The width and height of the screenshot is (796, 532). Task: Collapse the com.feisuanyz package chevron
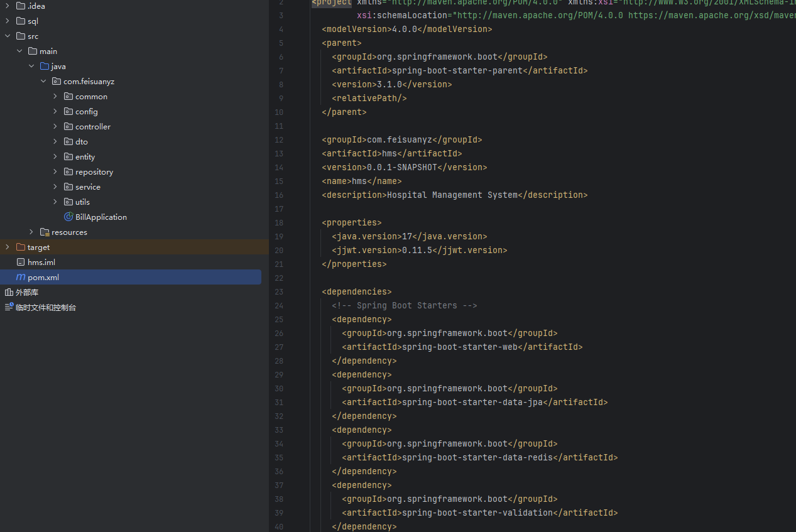point(43,81)
